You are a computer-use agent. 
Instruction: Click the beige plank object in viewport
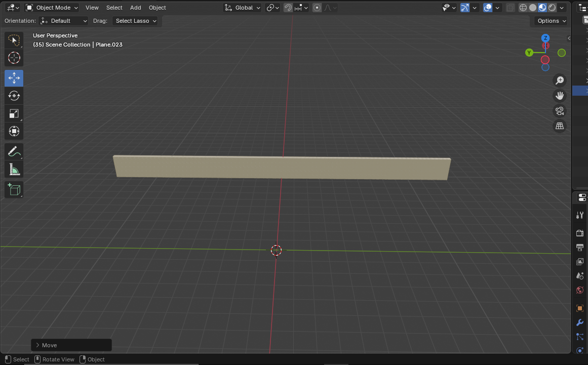tap(282, 168)
